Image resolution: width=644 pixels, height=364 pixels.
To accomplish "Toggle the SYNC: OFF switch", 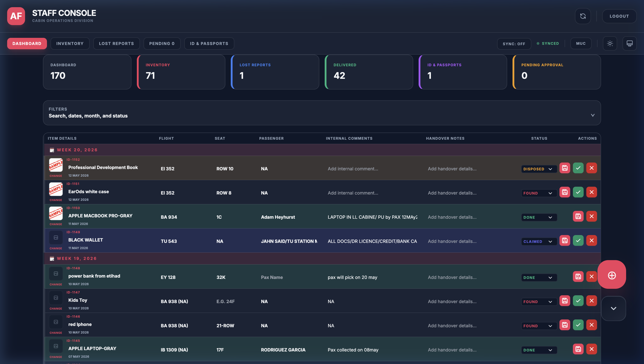I will (514, 44).
